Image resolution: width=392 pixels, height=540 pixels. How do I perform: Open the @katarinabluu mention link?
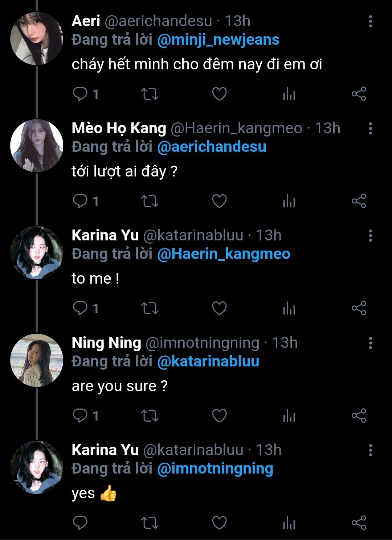pos(208,361)
